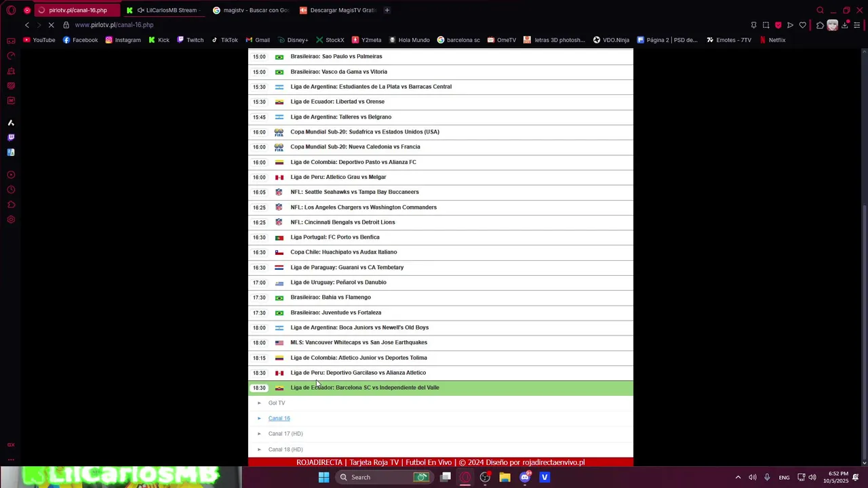Open the Opera menu logo button
The image size is (868, 488).
tap(11, 10)
